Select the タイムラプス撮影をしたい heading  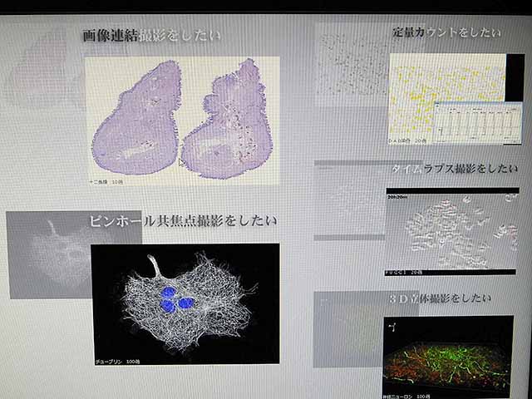455,169
